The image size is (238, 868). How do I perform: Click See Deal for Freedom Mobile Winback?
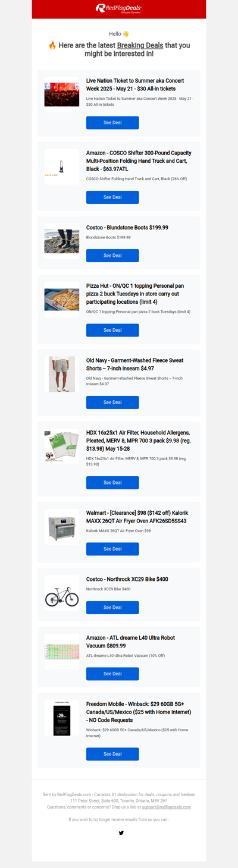click(112, 754)
